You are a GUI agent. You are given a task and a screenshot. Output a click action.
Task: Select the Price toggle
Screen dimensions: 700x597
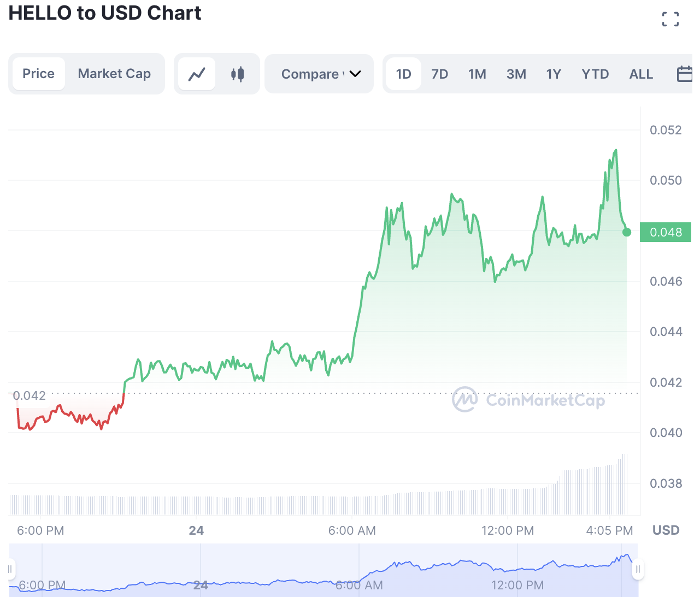pos(38,74)
